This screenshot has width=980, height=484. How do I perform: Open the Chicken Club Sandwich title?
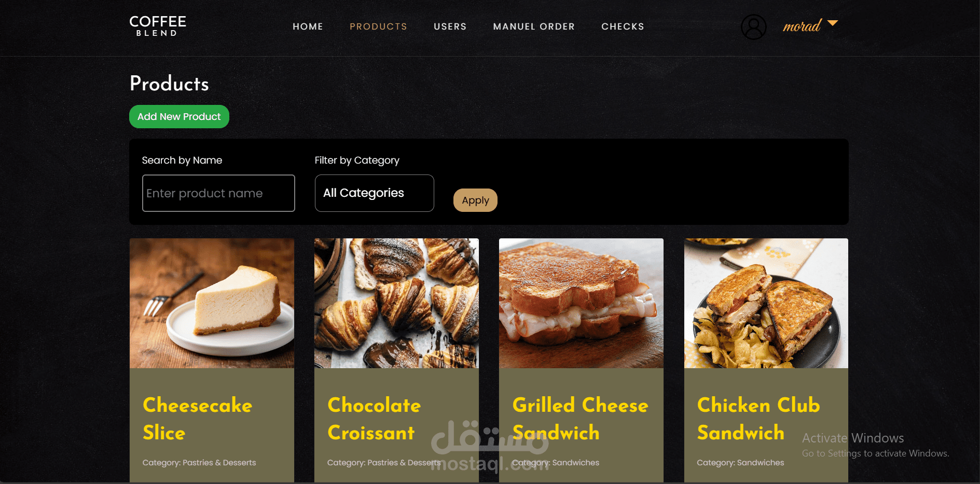click(x=758, y=419)
